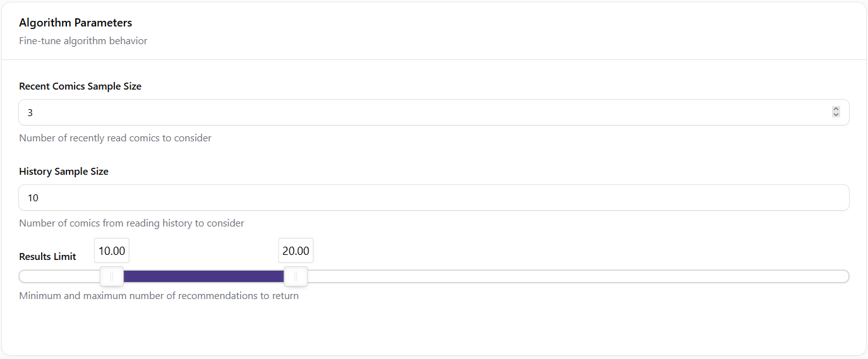The width and height of the screenshot is (868, 359).
Task: Click the Recent Comics Sample Size label
Action: pyautogui.click(x=80, y=86)
